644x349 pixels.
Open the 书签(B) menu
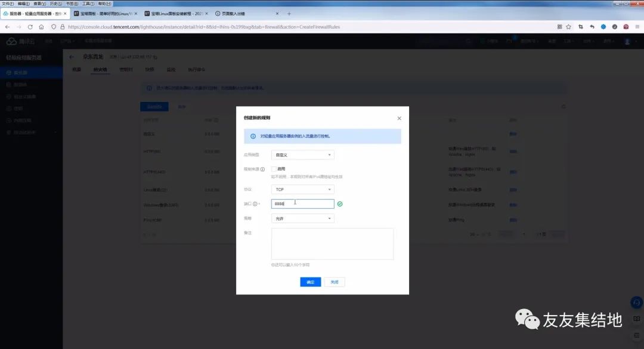click(72, 4)
